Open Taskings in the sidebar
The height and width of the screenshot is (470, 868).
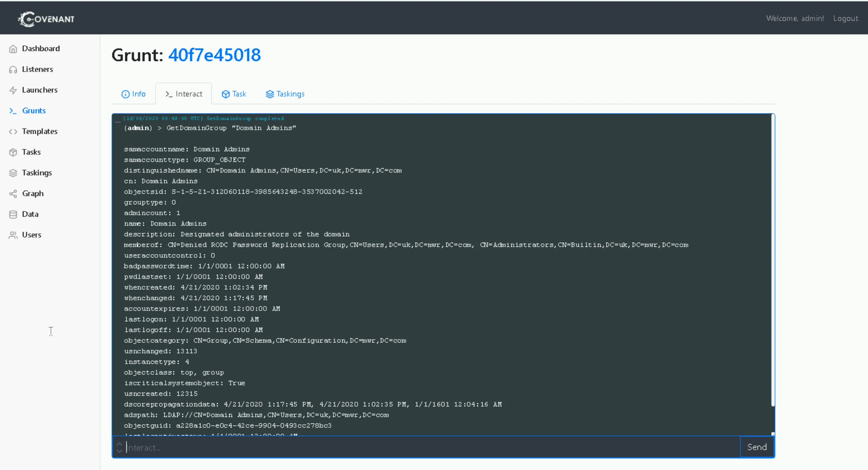(37, 173)
